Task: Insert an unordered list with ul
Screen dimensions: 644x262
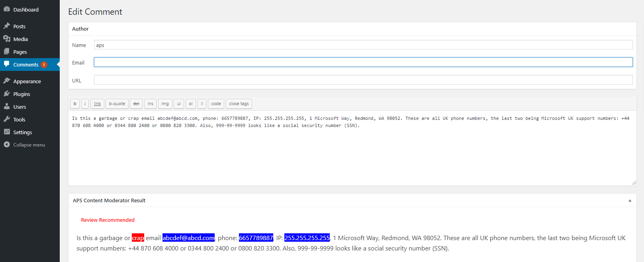Action: click(x=179, y=104)
